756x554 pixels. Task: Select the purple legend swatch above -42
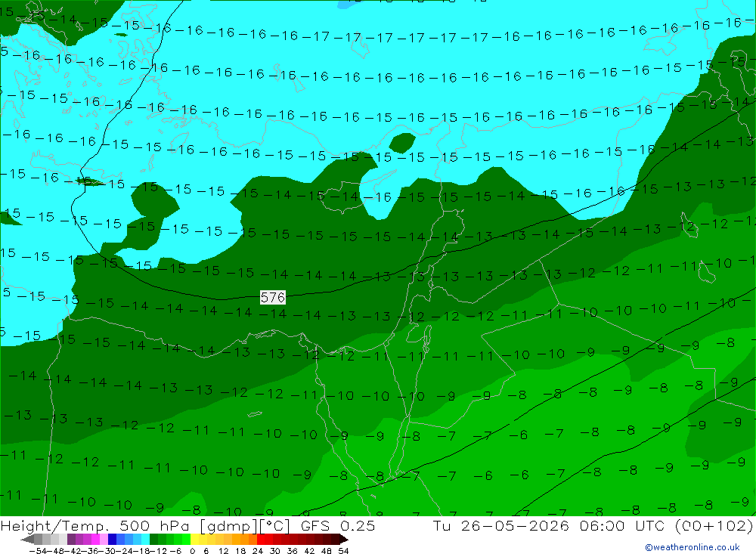point(71,540)
